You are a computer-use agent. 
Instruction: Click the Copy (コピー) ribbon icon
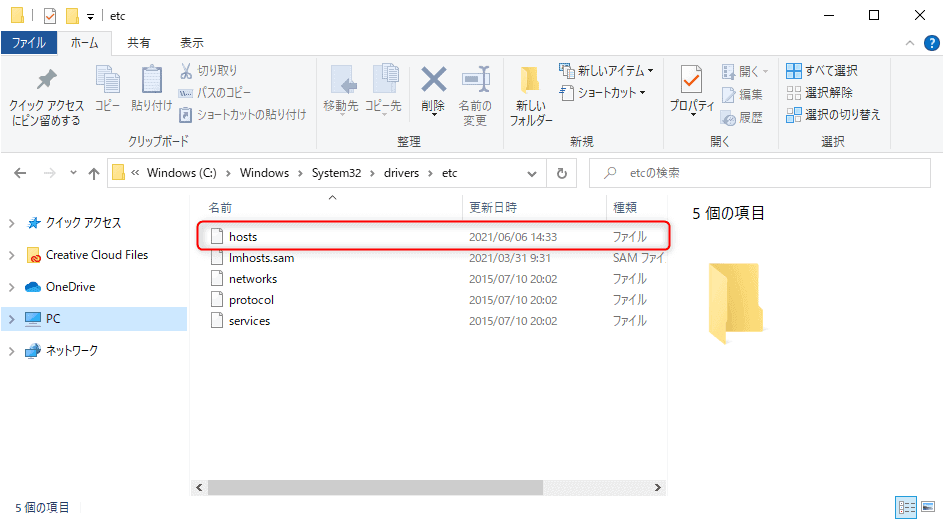(108, 89)
